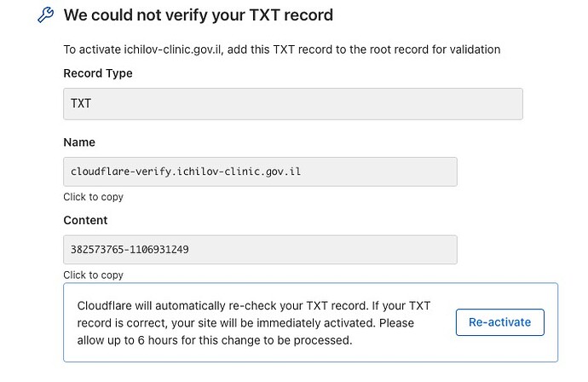Click 'To activate' at start of instructions
Screen dimensions: 588x382
click(x=92, y=50)
